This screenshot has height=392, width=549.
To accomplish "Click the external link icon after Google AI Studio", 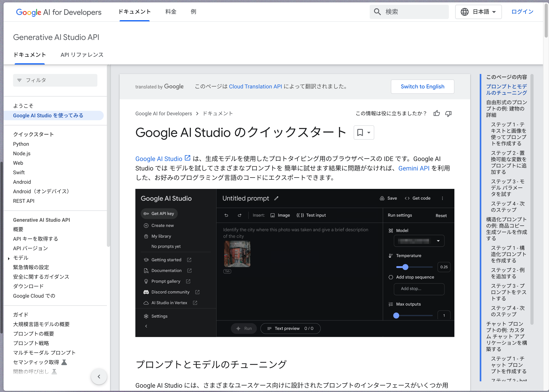I will click(187, 158).
